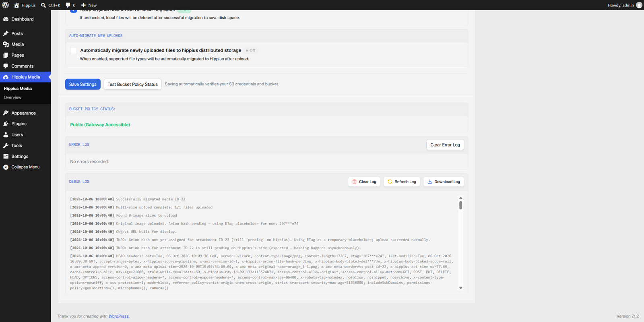Screen dimensions: 644x322
Task: Click the Comments icon in sidebar
Action: [6, 66]
